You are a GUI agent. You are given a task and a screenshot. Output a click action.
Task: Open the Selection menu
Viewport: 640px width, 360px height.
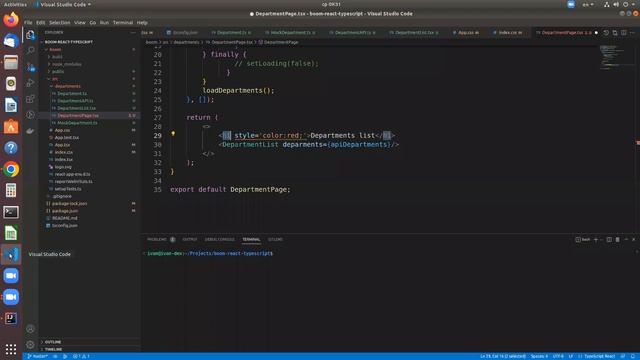tap(60, 23)
